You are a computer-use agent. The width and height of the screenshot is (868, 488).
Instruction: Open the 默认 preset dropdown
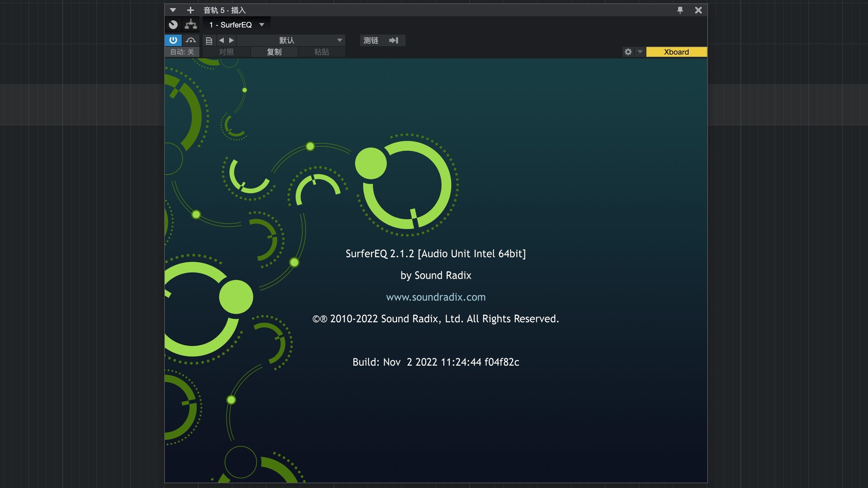340,40
